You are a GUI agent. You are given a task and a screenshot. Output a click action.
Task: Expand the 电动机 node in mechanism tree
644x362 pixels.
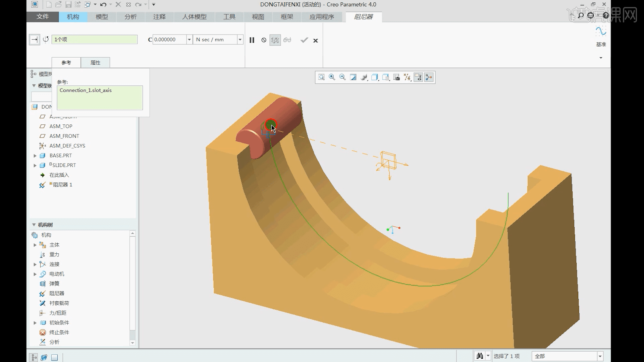pos(35,274)
